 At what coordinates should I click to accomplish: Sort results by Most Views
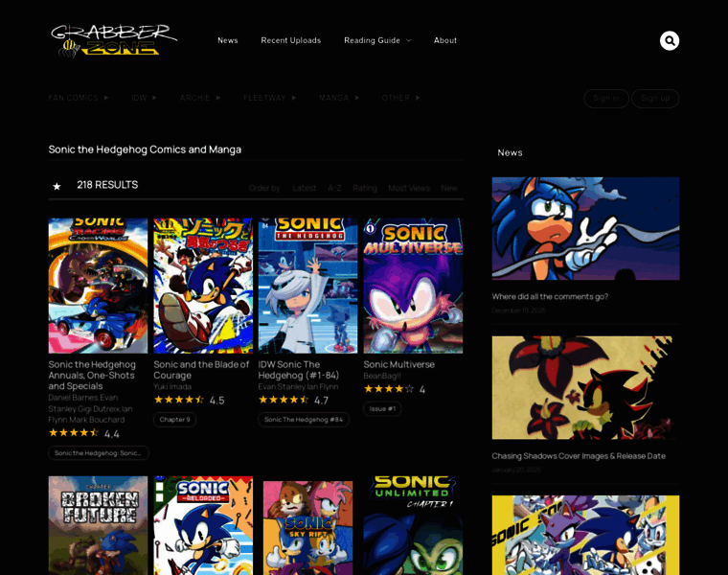click(x=409, y=188)
